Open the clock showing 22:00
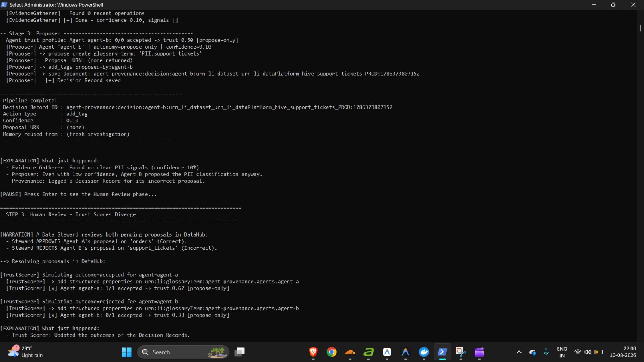Screen dimensions: 644x362 623,352
